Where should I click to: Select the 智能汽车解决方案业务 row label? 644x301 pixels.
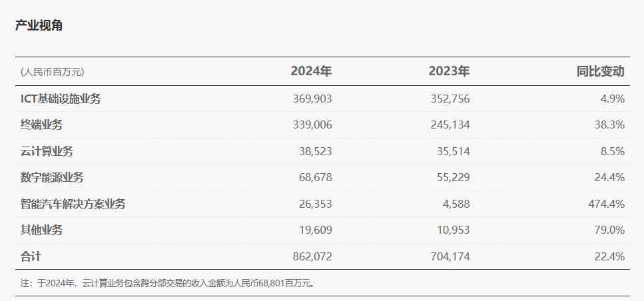tap(73, 204)
